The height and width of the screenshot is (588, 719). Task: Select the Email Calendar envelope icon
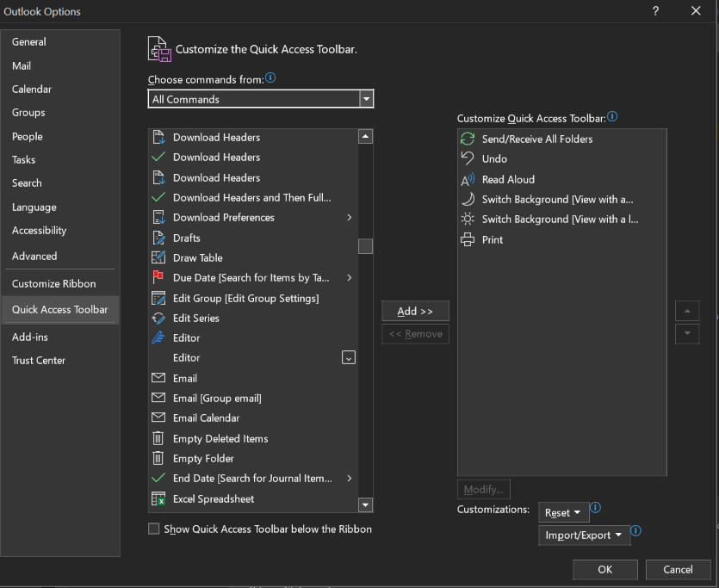point(158,418)
